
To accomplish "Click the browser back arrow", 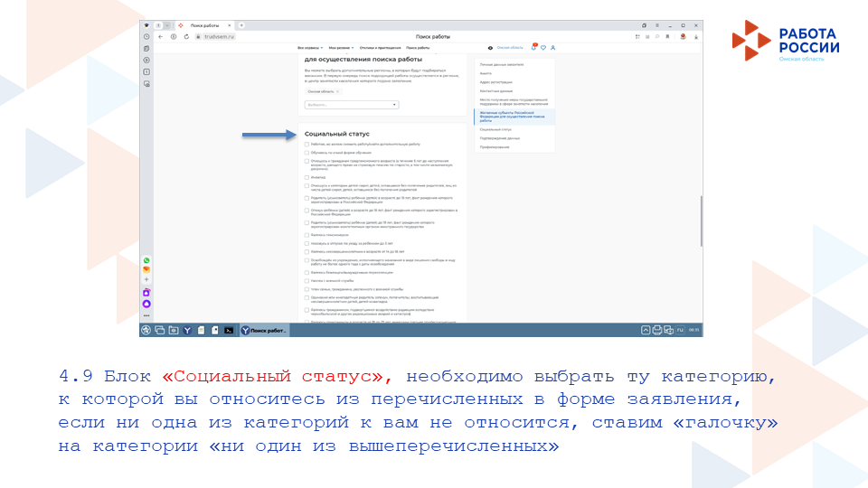I will click(160, 36).
